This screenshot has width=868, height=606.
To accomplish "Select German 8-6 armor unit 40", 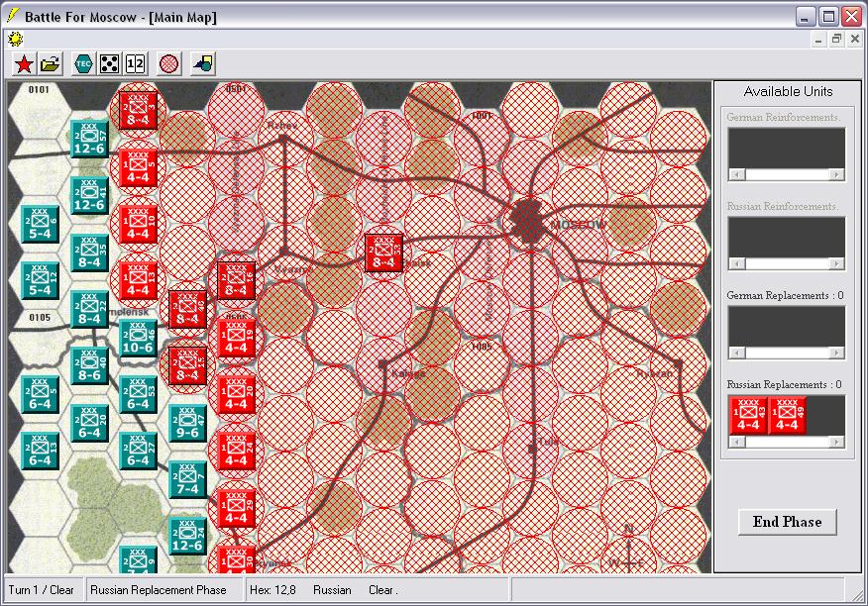I will pyautogui.click(x=89, y=365).
